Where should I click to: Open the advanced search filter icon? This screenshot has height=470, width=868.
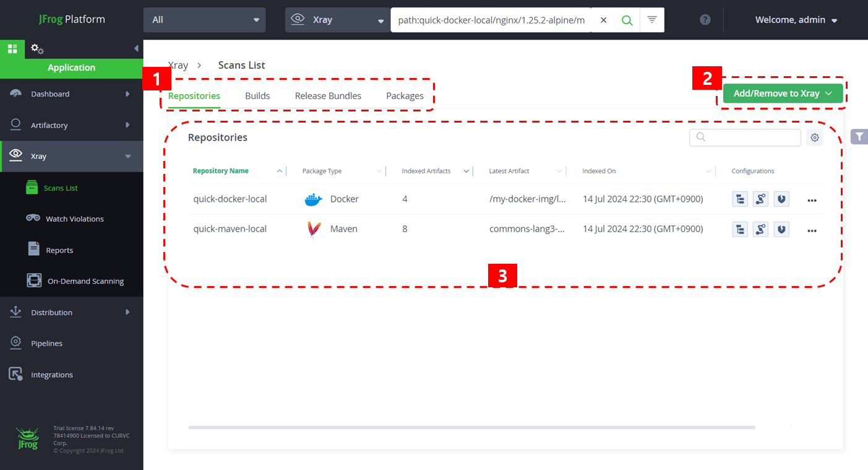click(651, 20)
